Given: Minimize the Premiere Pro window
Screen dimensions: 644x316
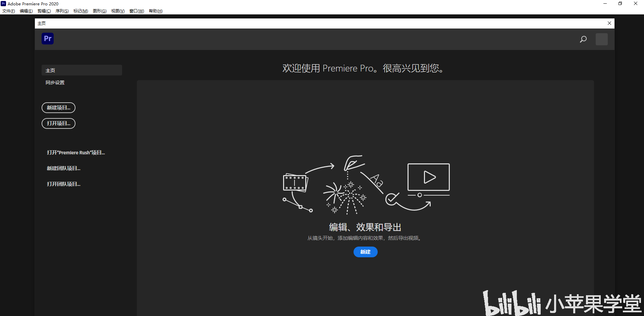Looking at the screenshot, I should coord(605,4).
